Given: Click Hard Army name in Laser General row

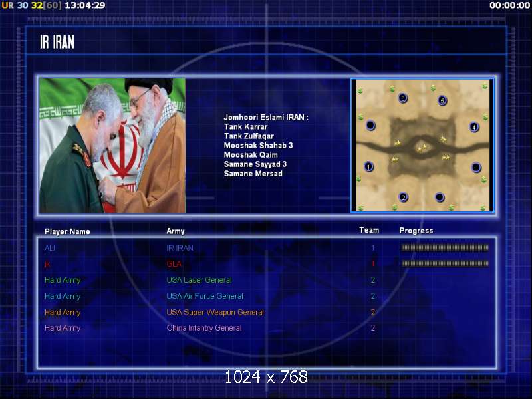Looking at the screenshot, I should pyautogui.click(x=63, y=280).
